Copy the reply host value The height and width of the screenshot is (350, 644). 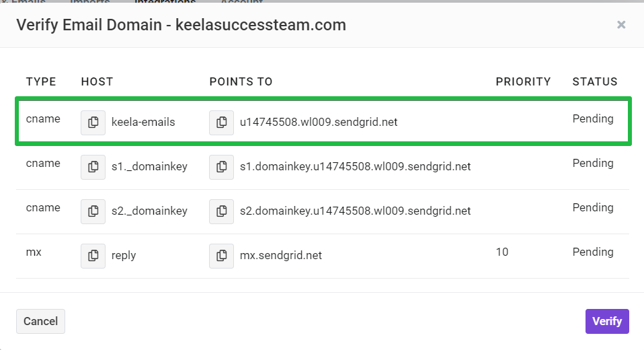pos(93,256)
